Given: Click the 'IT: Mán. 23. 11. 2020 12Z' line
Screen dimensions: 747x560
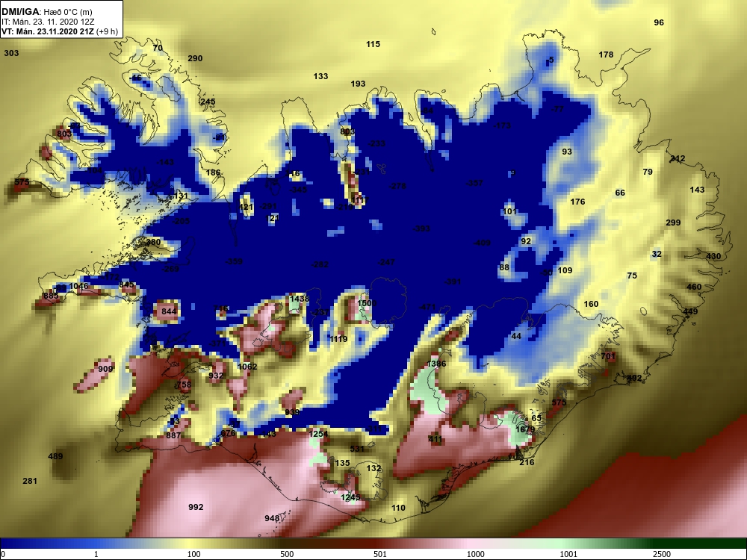Looking at the screenshot, I should point(48,22).
